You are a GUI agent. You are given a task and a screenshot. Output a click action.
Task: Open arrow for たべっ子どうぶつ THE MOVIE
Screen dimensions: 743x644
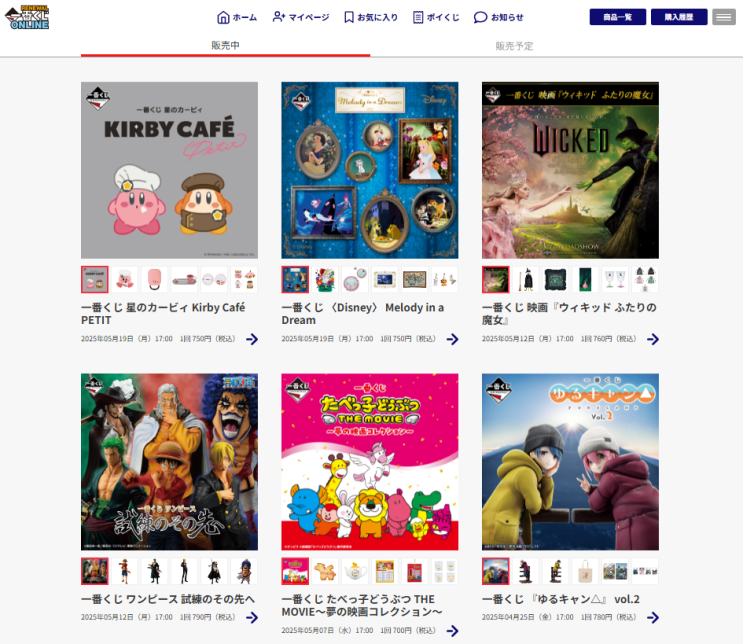pos(453,631)
